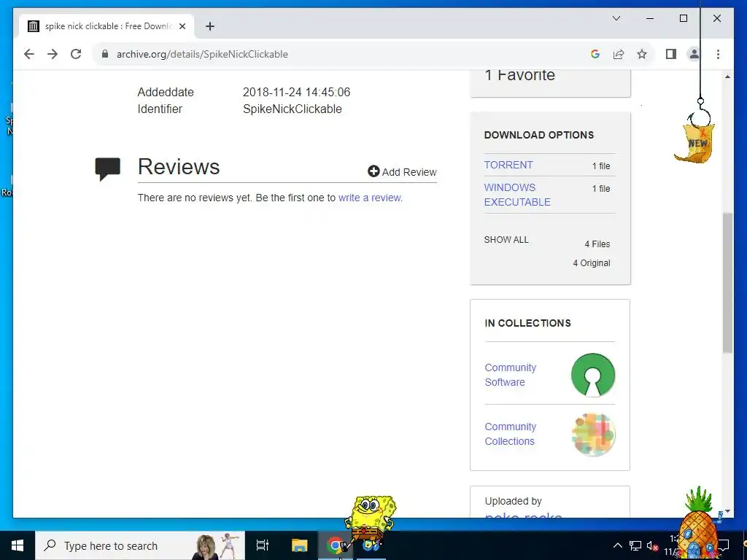
Task: Click the Reviews heading
Action: (x=179, y=167)
